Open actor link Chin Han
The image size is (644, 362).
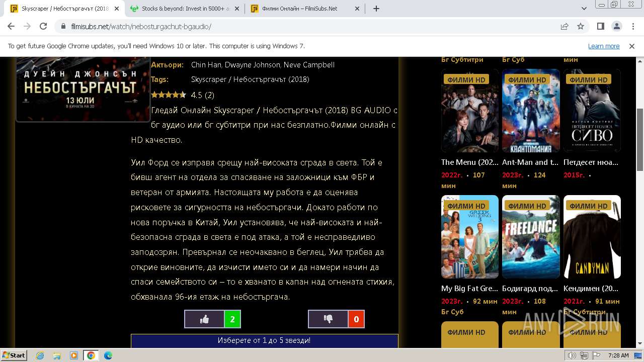[206, 65]
